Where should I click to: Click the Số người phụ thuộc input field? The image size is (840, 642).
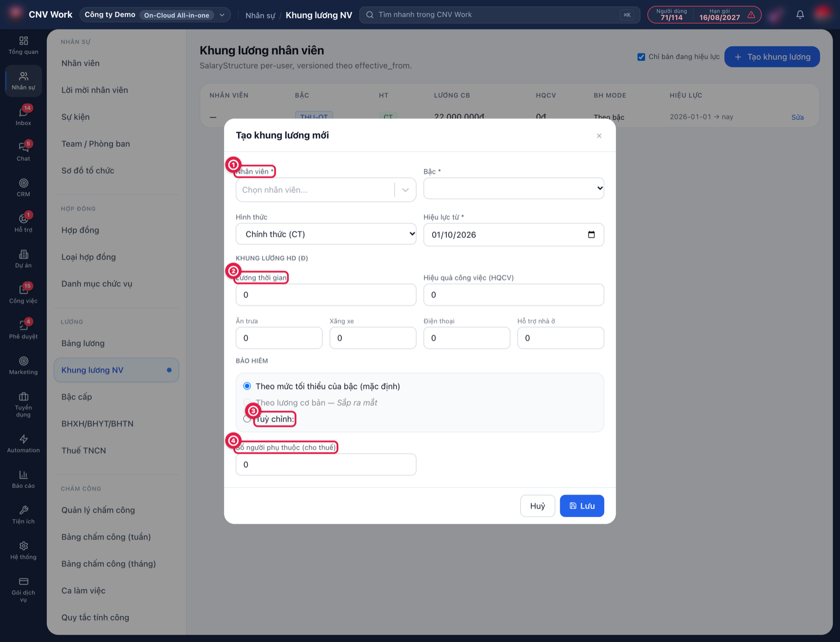[x=326, y=464]
